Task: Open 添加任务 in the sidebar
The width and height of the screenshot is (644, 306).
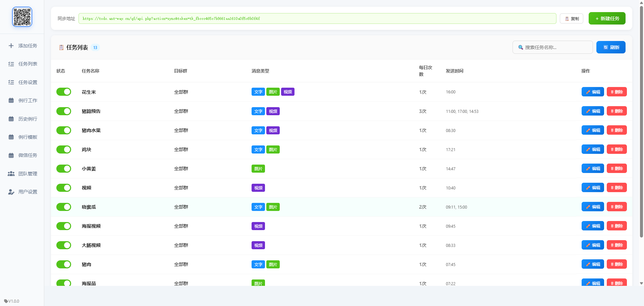Action: pyautogui.click(x=22, y=46)
